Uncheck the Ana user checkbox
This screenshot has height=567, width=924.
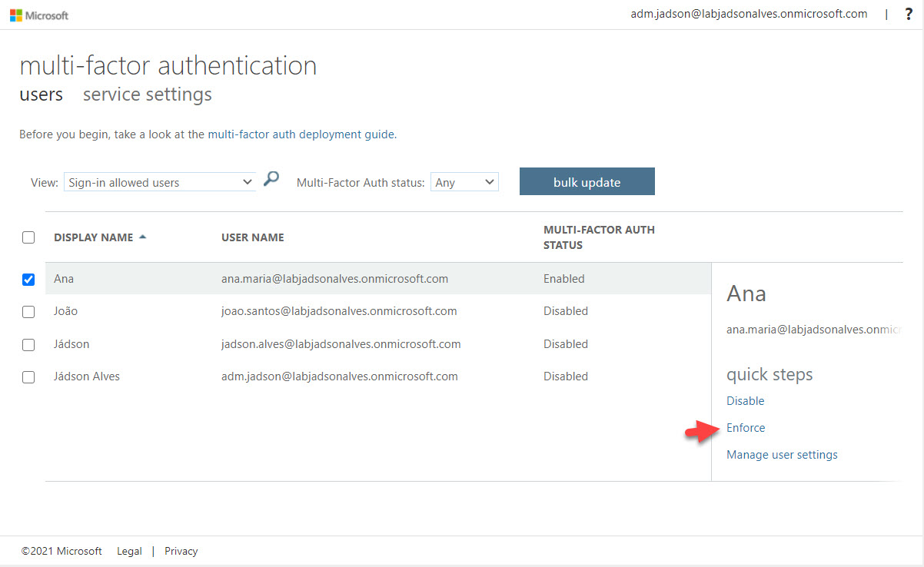point(28,279)
